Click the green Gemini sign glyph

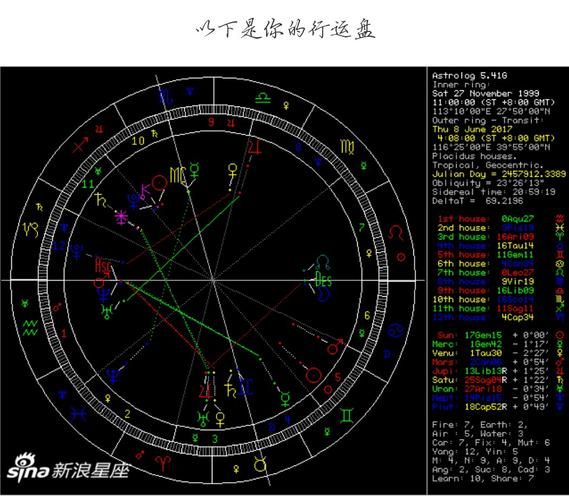click(x=347, y=416)
